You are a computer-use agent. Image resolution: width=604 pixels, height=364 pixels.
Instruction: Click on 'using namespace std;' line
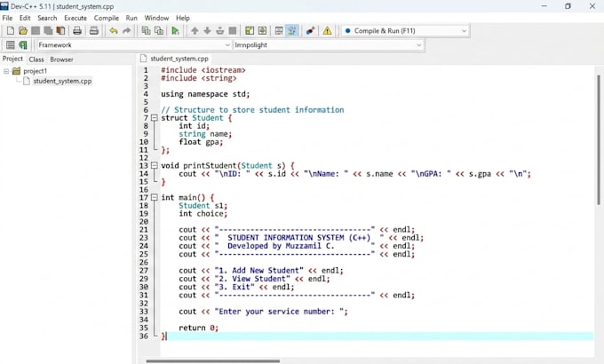pyautogui.click(x=205, y=94)
